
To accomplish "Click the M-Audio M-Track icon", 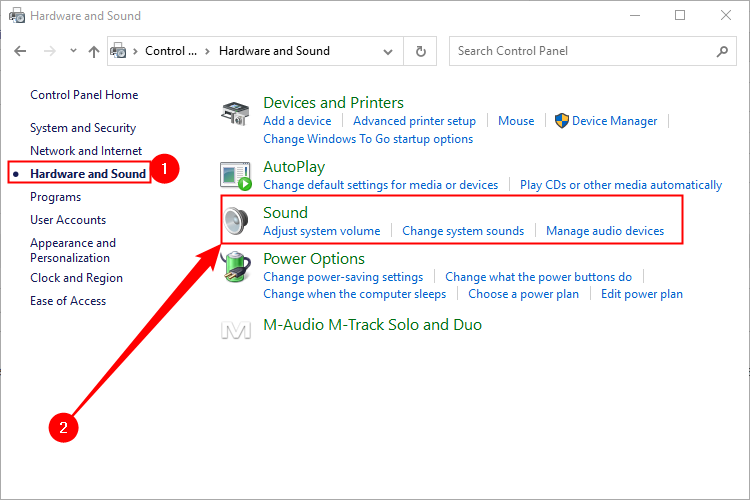I will pyautogui.click(x=235, y=326).
